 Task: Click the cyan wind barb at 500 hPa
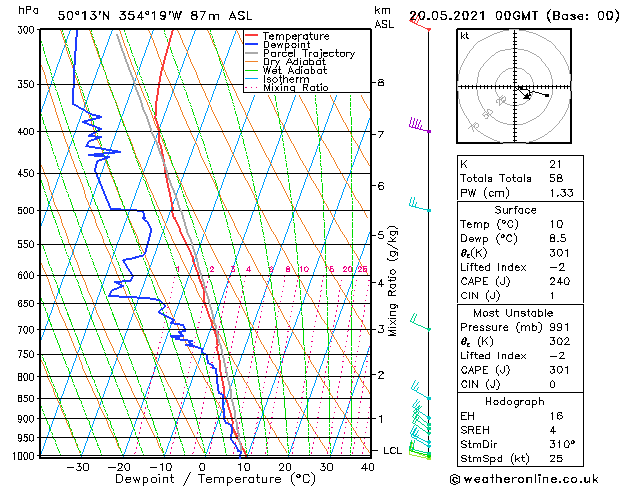(x=420, y=205)
